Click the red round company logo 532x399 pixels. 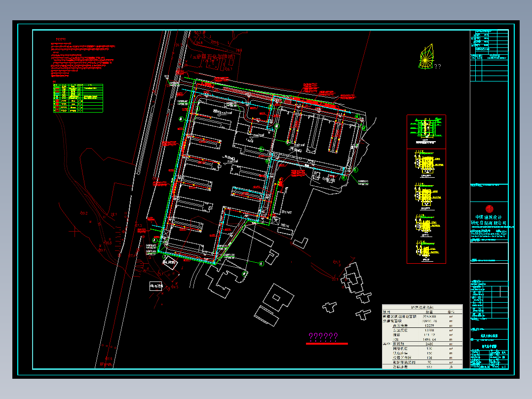click(489, 209)
